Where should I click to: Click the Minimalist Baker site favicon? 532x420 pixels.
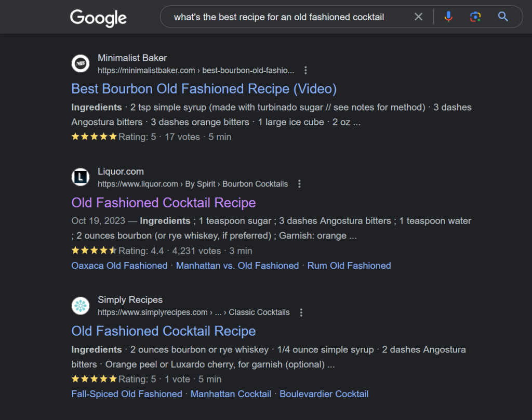point(81,63)
